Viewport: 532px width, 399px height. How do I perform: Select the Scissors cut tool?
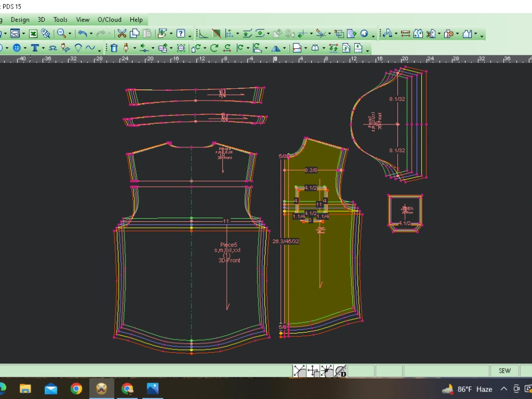click(x=122, y=34)
